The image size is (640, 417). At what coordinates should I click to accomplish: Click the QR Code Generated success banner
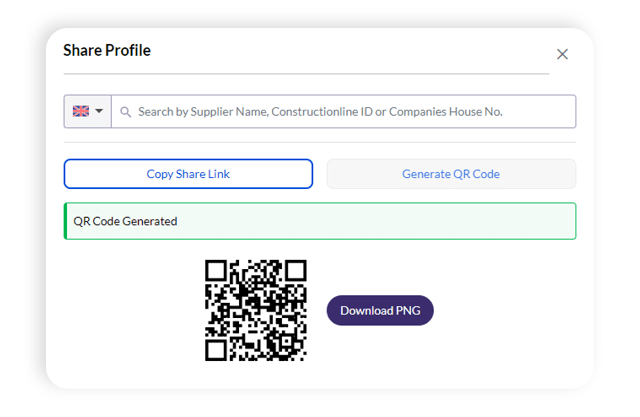pyautogui.click(x=320, y=221)
